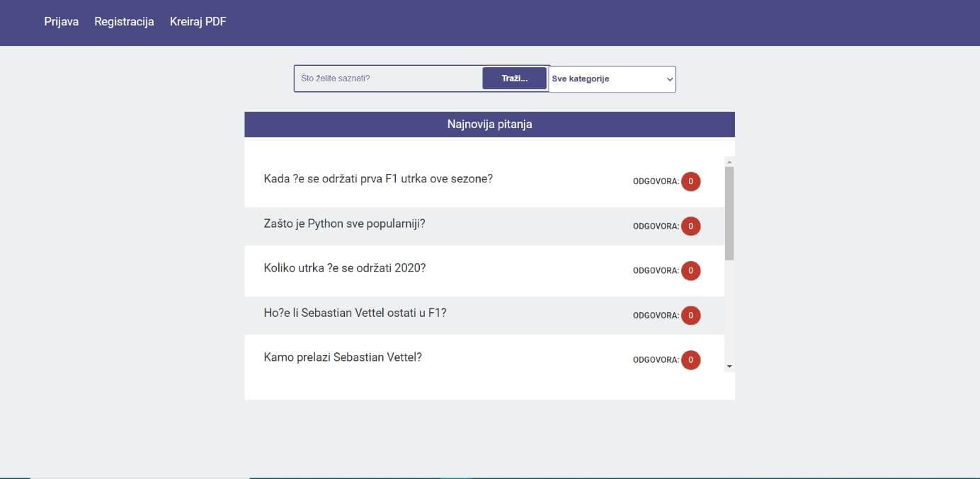Focus the Što želite saznati search field
Viewport: 980px width, 479px height.
coord(388,79)
